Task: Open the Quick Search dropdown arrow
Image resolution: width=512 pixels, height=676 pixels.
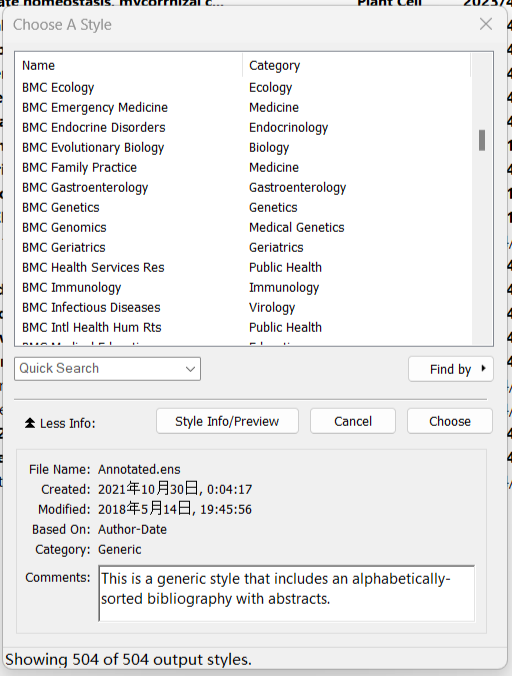Action: click(190, 369)
